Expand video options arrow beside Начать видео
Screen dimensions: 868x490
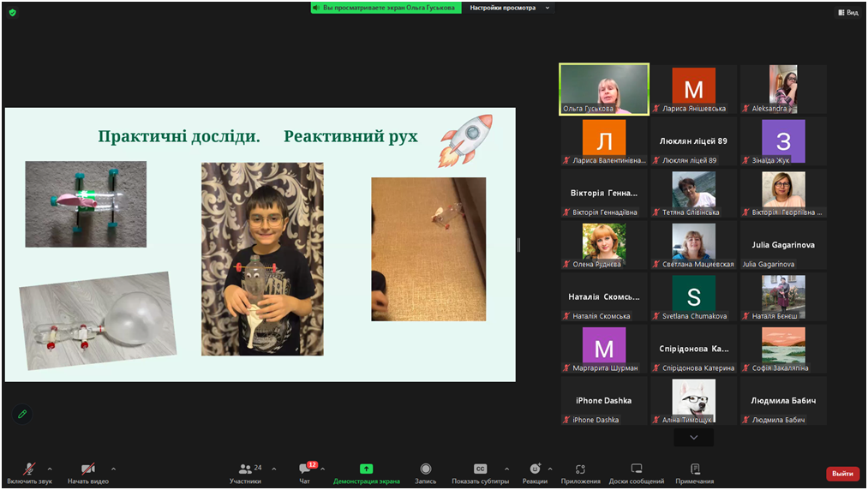tap(113, 469)
